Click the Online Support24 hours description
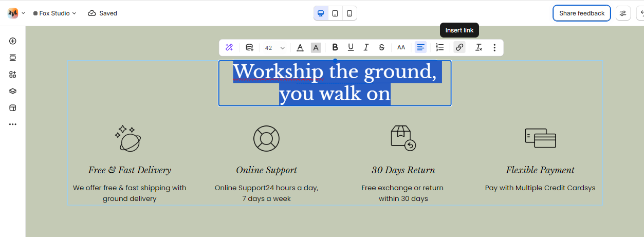This screenshot has height=237, width=644. 266,193
